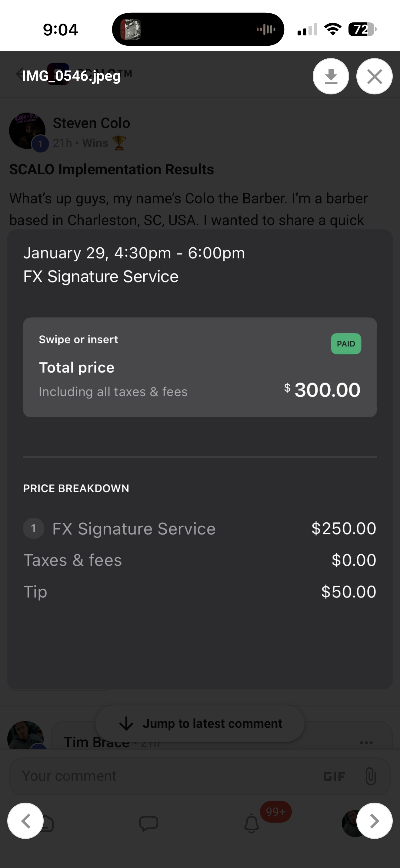Tap the notifications bell icon

click(252, 824)
